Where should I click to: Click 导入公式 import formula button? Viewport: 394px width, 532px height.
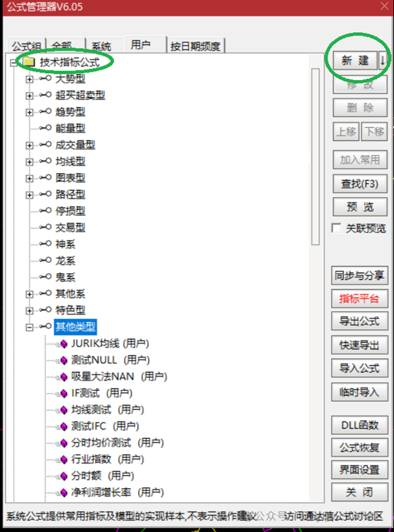(x=360, y=368)
